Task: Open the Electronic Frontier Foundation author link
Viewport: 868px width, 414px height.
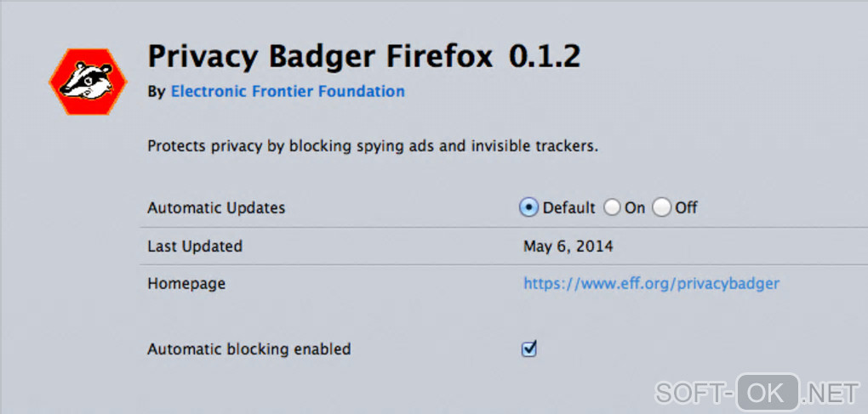Action: click(288, 91)
